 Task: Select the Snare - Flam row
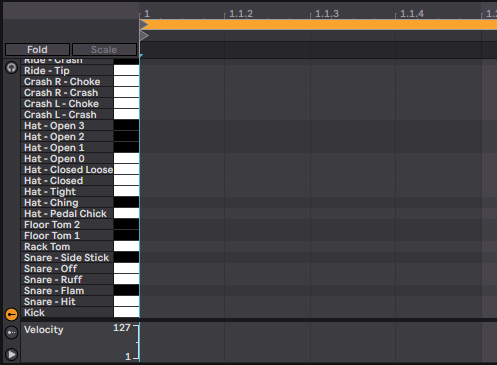pos(67,291)
